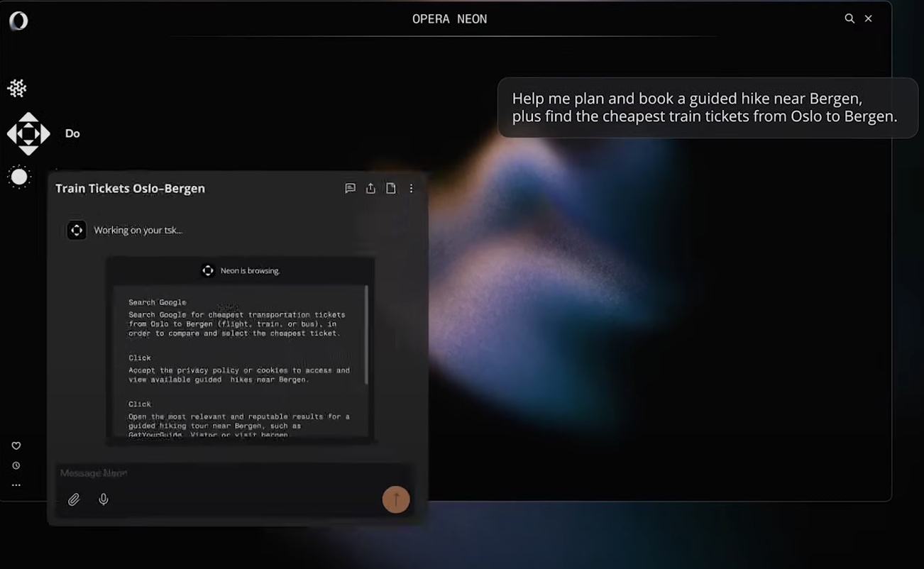Image resolution: width=924 pixels, height=569 pixels.
Task: Click the "Neon is browsing" header
Action: [x=241, y=270]
